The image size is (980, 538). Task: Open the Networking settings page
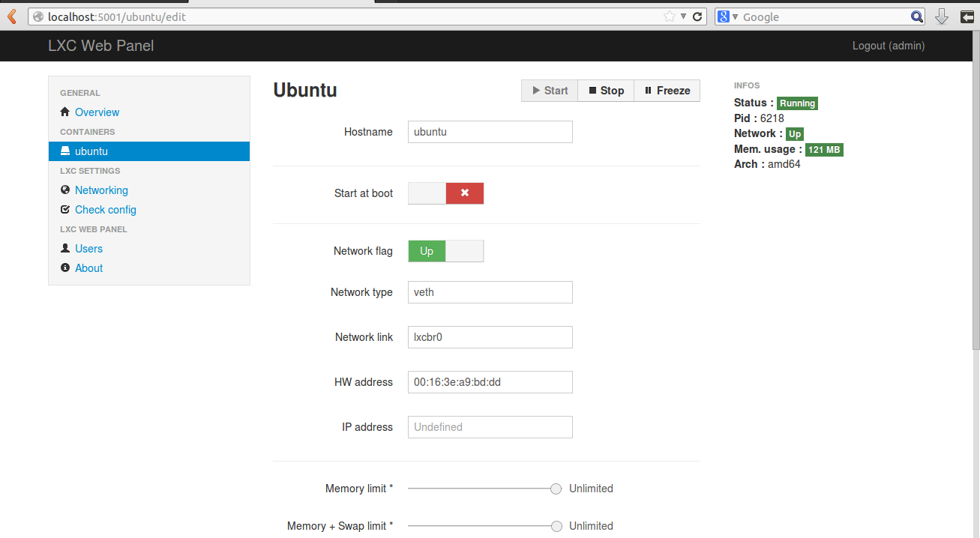point(101,190)
